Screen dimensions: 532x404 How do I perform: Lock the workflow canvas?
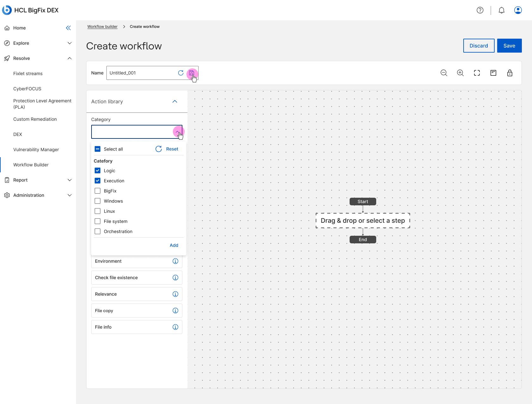point(510,73)
